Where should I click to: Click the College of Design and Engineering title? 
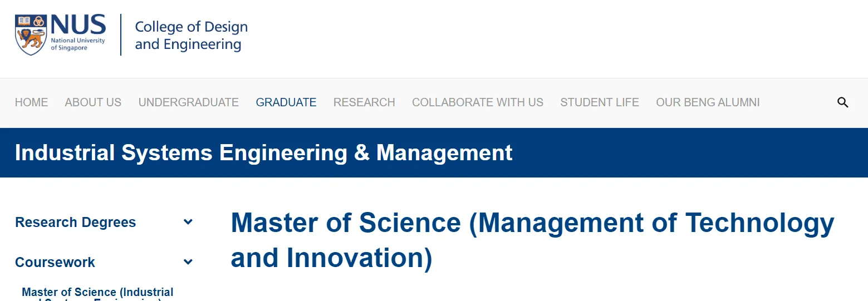click(191, 35)
